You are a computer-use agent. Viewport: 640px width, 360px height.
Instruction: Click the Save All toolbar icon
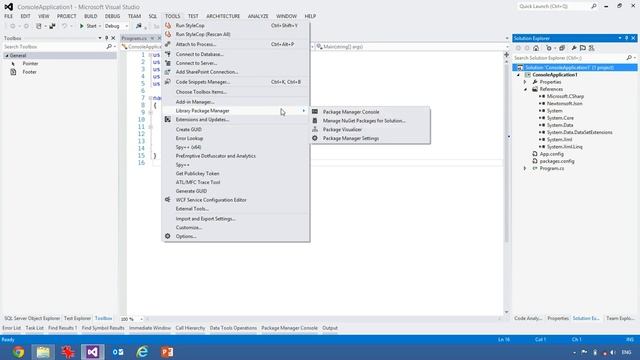[52, 26]
